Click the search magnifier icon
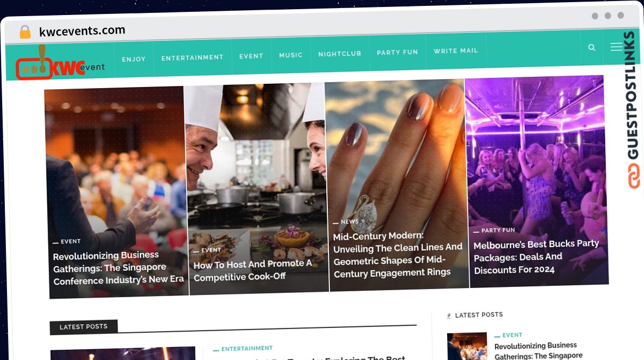 (591, 48)
